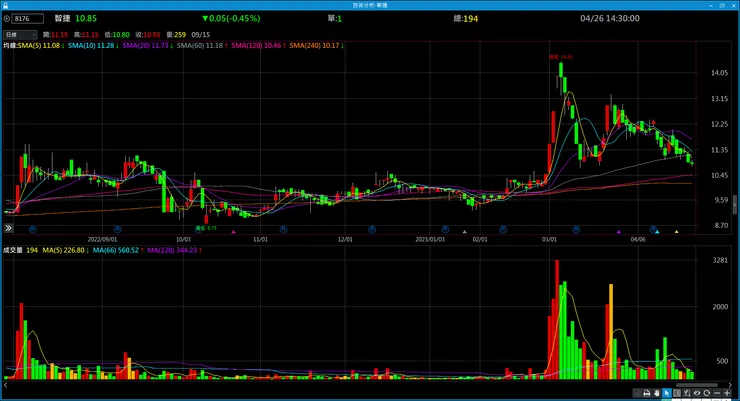Click the 2023/01/03 date axis label
Viewport: 740px width, 401px height.
tap(430, 240)
